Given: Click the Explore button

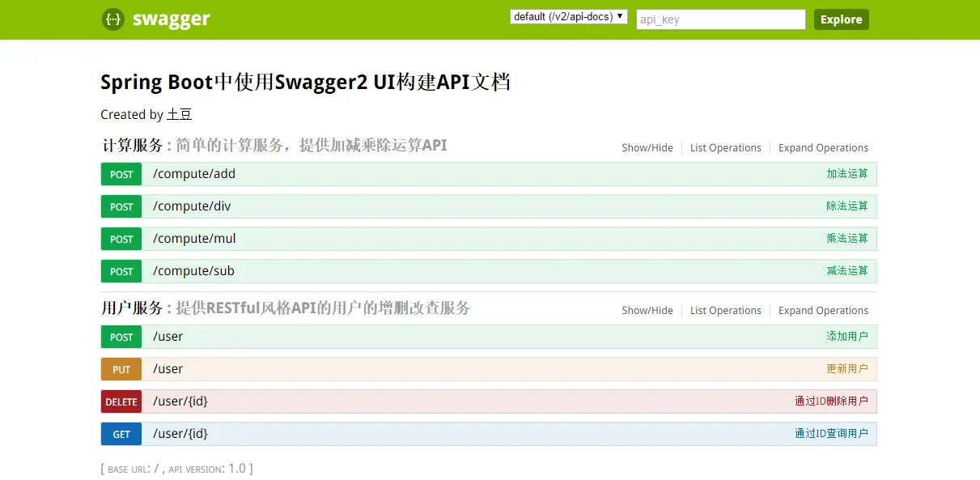Looking at the screenshot, I should pyautogui.click(x=842, y=19).
